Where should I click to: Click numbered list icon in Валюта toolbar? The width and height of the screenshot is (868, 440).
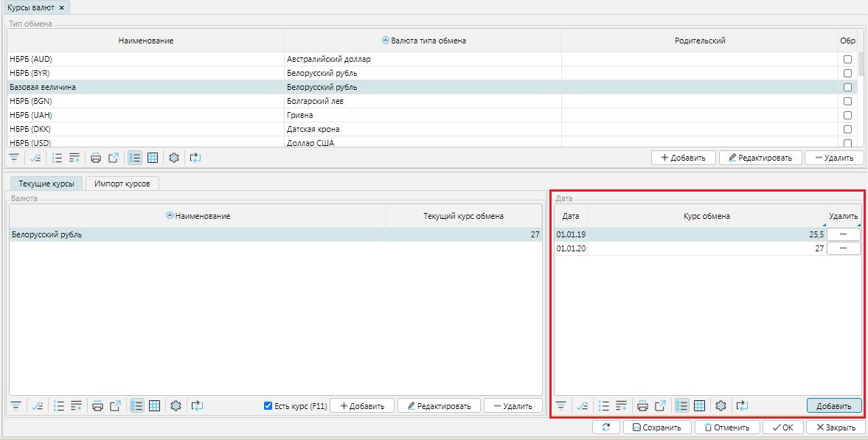(x=58, y=406)
